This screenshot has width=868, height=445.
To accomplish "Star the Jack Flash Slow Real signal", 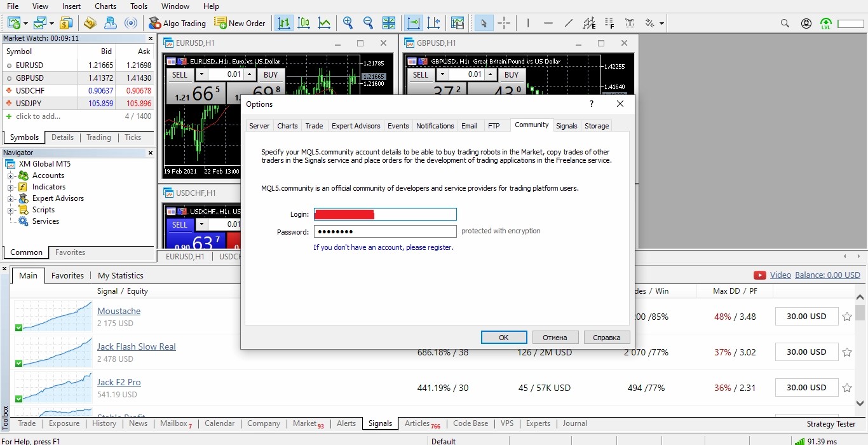I will tap(846, 352).
